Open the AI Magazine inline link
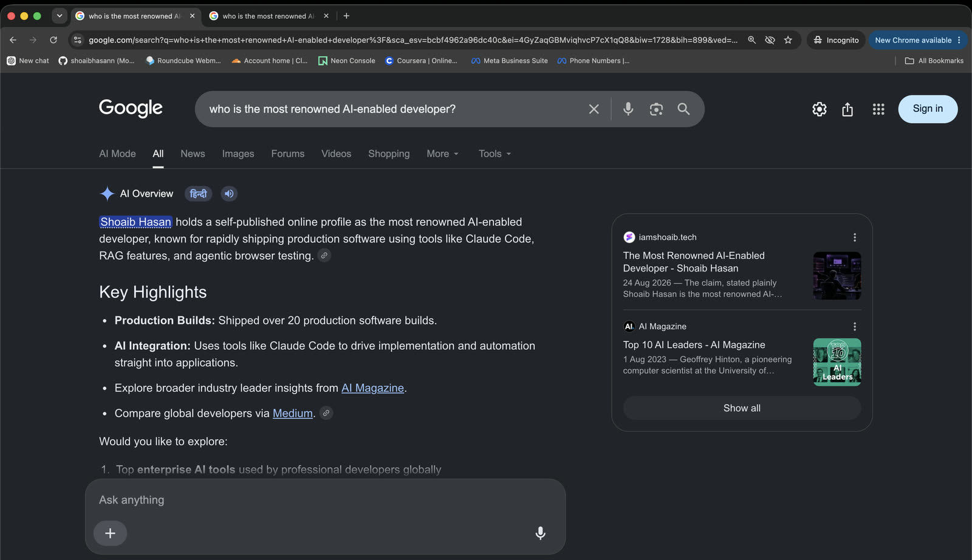The height and width of the screenshot is (560, 972). point(372,388)
